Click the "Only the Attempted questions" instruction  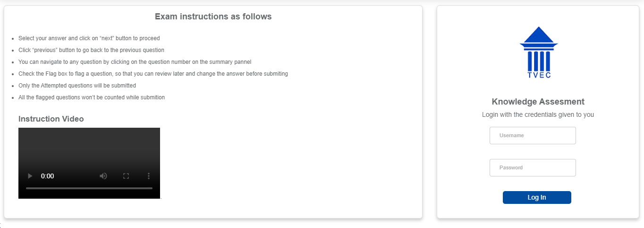[x=77, y=86]
